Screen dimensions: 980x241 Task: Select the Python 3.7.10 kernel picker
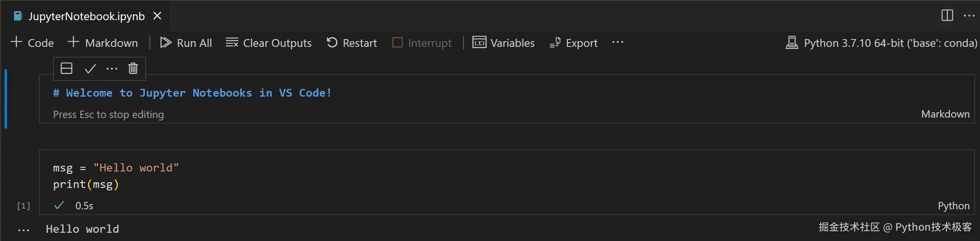[x=882, y=43]
